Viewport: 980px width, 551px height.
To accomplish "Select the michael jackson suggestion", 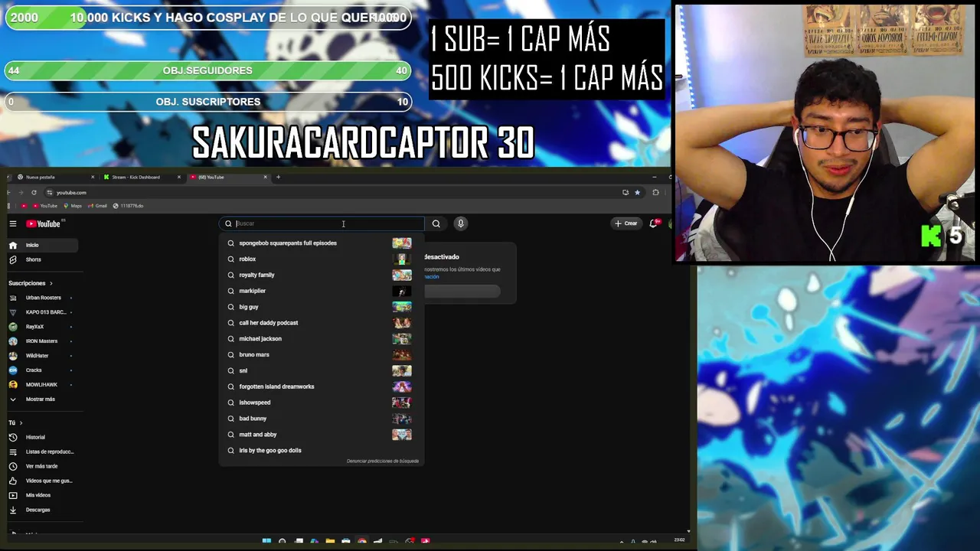I will [x=321, y=339].
